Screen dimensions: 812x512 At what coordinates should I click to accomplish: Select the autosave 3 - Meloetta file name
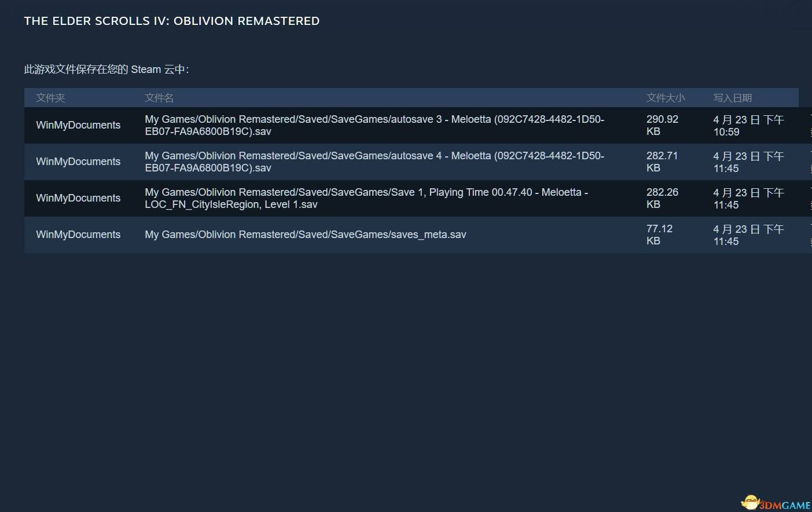coord(374,125)
